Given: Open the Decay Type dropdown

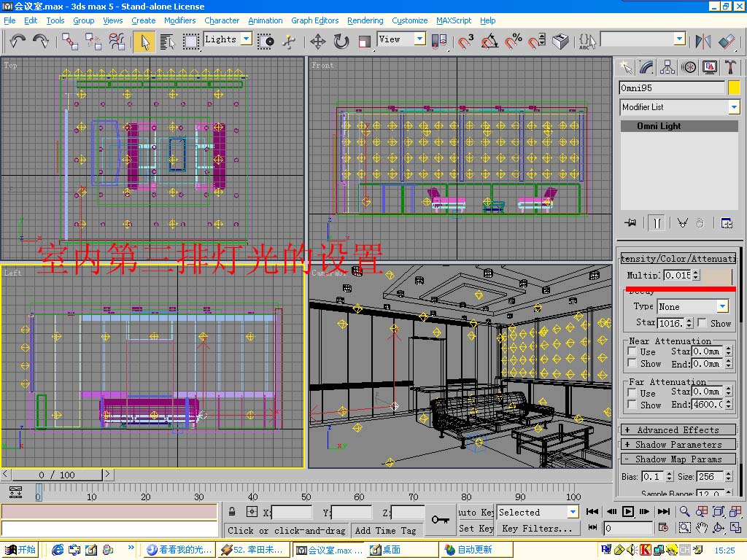Looking at the screenshot, I should coord(722,306).
